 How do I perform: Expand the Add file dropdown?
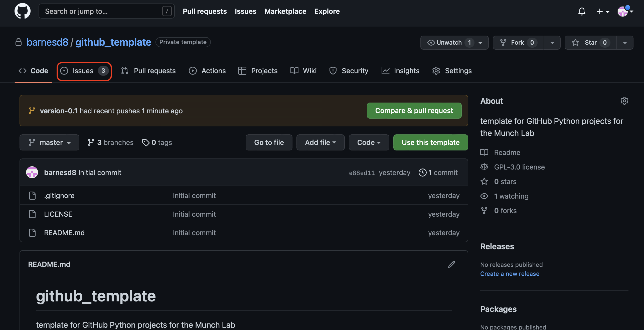click(320, 142)
